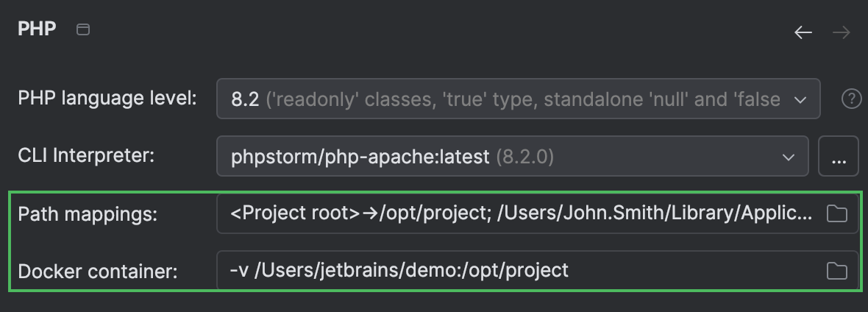The height and width of the screenshot is (312, 868).
Task: Click the 'PHP language level:' label
Action: click(107, 99)
